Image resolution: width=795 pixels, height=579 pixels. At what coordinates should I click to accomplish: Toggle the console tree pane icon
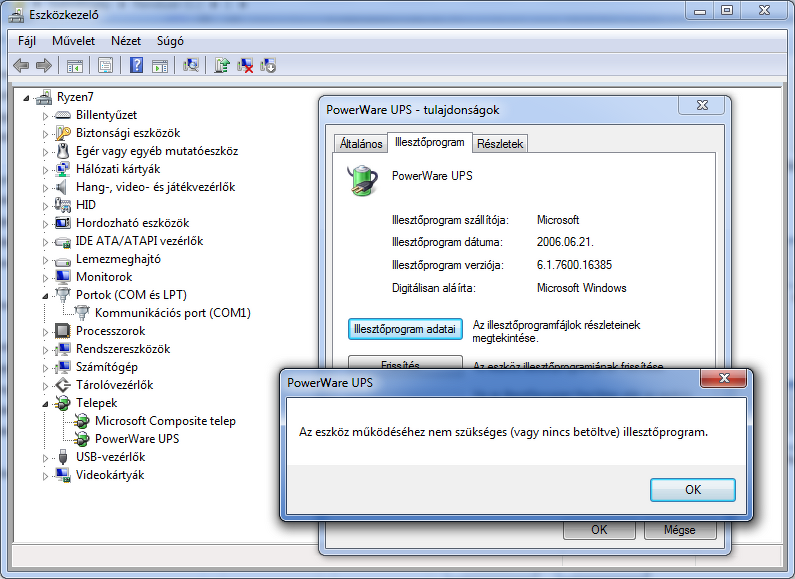pyautogui.click(x=75, y=65)
